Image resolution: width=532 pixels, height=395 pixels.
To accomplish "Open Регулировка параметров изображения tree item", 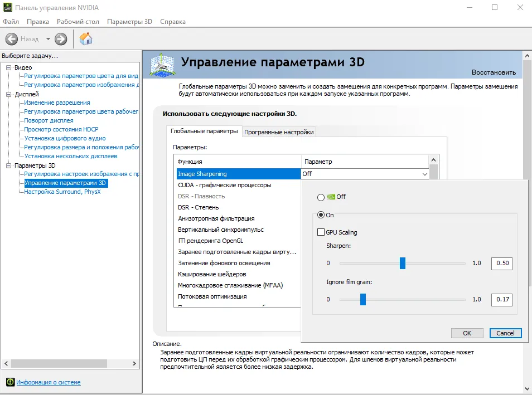I will pos(81,85).
